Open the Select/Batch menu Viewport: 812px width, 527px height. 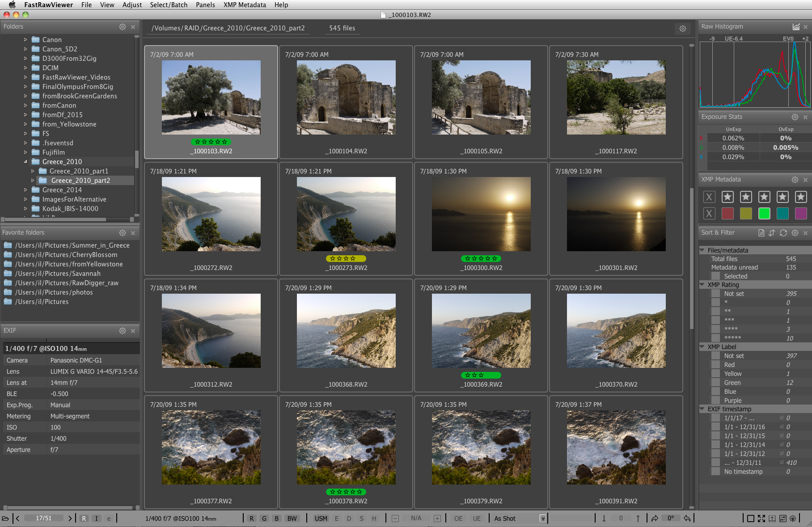pyautogui.click(x=169, y=5)
